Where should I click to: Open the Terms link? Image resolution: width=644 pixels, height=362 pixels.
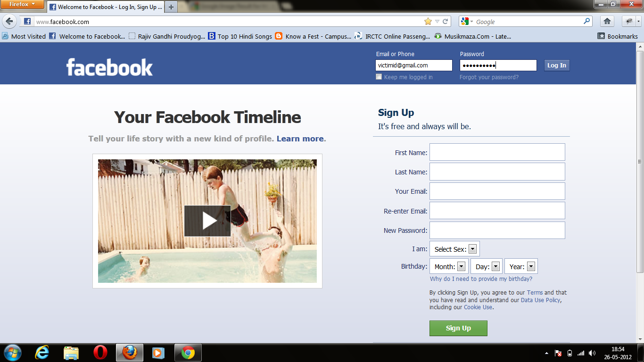[x=535, y=293]
